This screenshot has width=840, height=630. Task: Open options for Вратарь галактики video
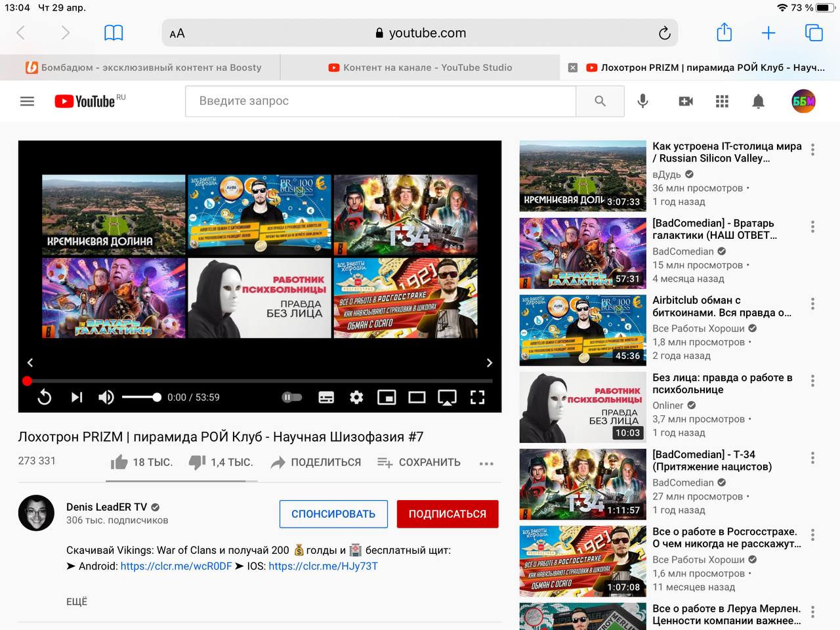coord(812,226)
